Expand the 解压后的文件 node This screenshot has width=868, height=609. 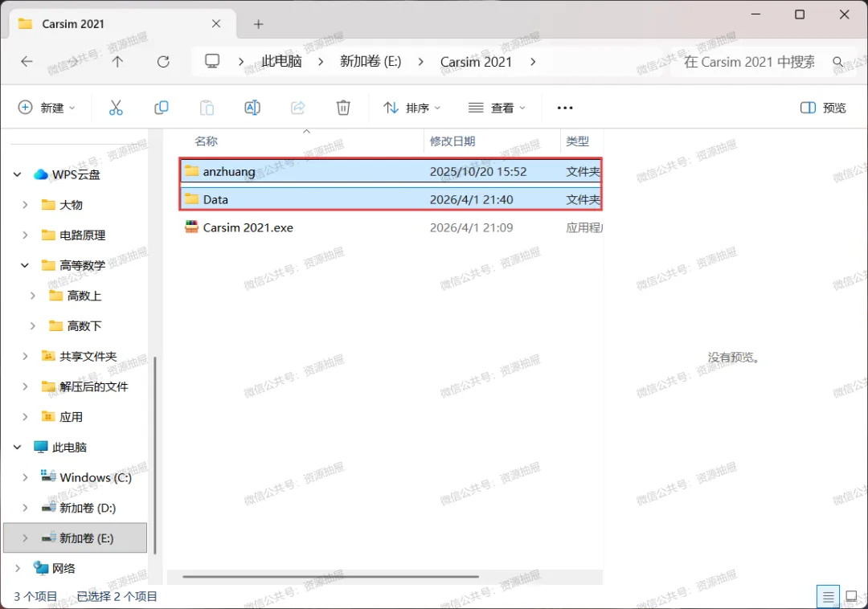click(25, 386)
